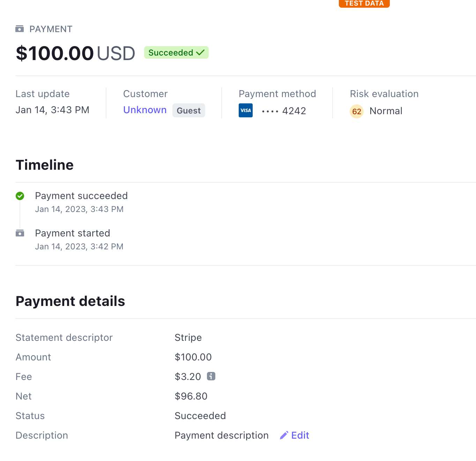Expand the Timeline section header
476x461 pixels.
coord(44,164)
